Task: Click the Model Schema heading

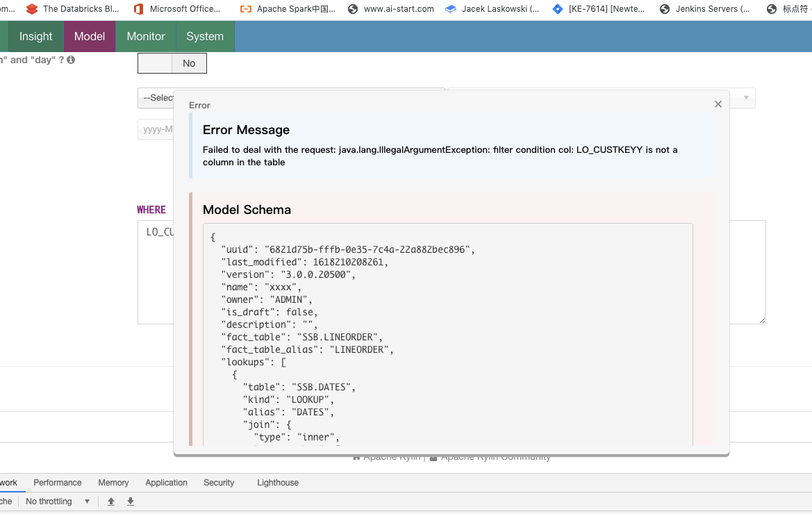Action: [247, 210]
